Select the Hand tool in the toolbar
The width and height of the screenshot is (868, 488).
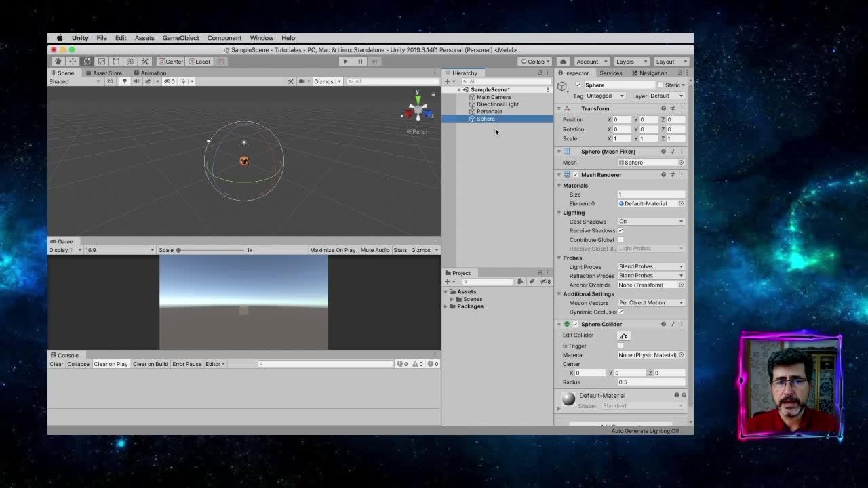coord(58,62)
